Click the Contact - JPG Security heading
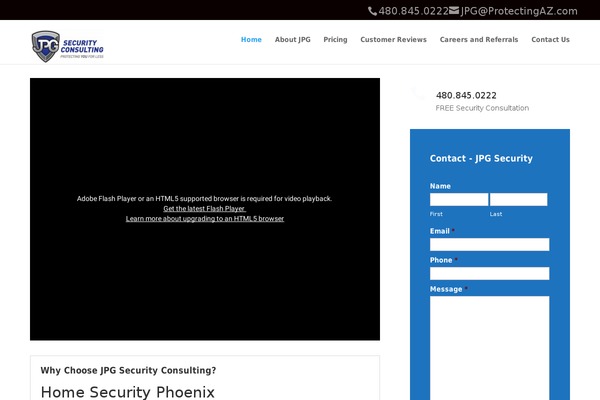The width and height of the screenshot is (600, 400). click(481, 158)
